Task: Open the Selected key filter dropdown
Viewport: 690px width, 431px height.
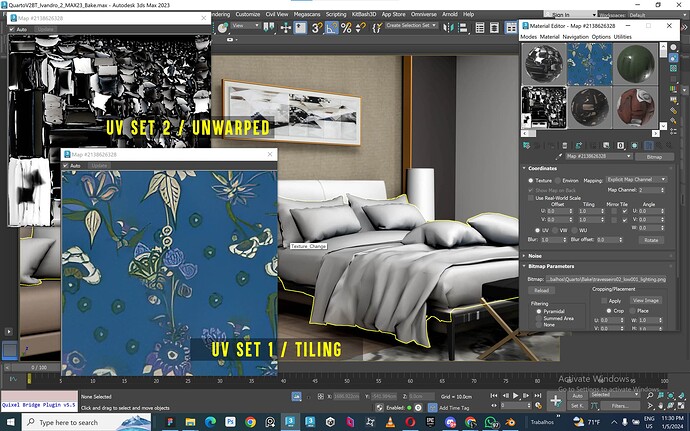Action: pos(614,395)
